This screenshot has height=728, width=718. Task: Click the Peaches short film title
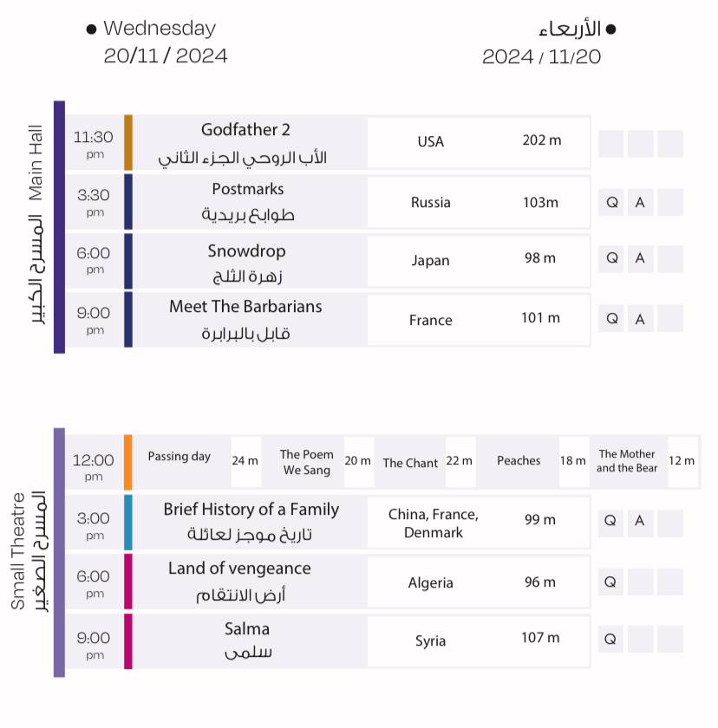pyautogui.click(x=519, y=461)
